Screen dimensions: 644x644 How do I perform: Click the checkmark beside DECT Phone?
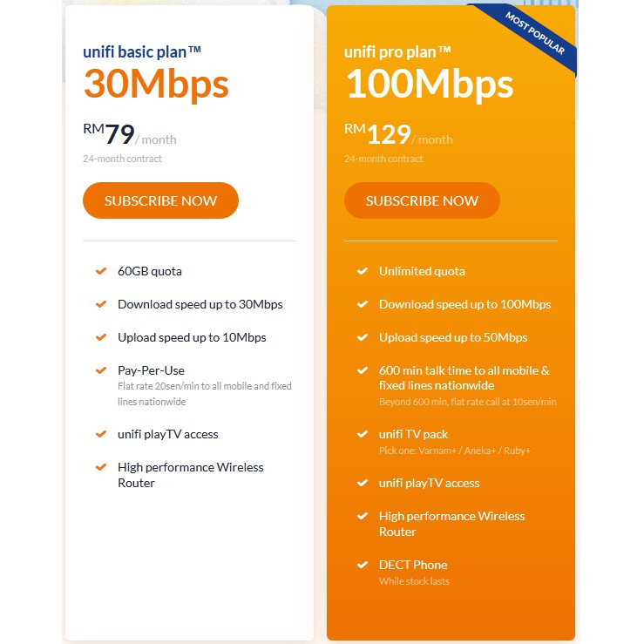(363, 565)
